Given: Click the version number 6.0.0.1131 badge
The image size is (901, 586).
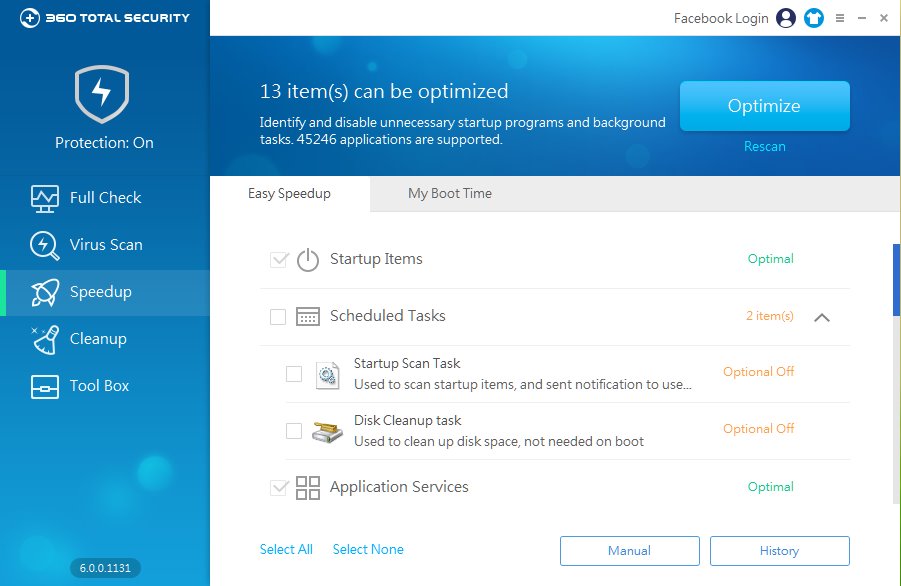Looking at the screenshot, I should tap(105, 568).
